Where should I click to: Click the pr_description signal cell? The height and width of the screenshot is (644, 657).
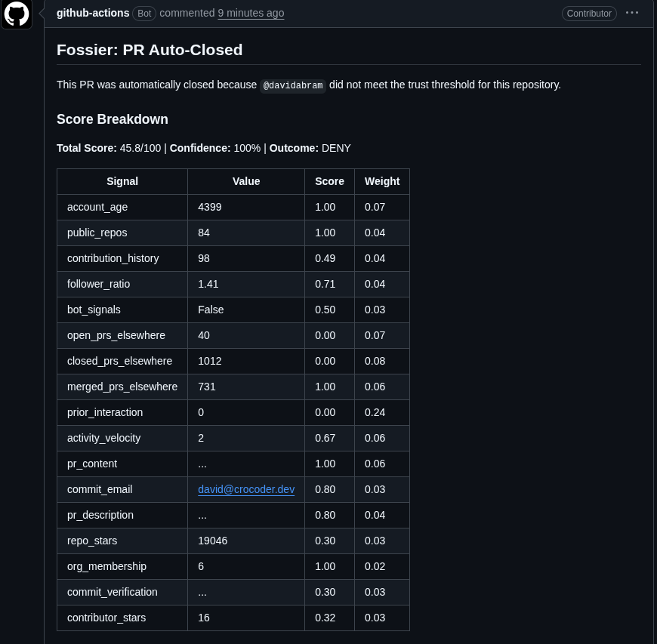tap(122, 515)
